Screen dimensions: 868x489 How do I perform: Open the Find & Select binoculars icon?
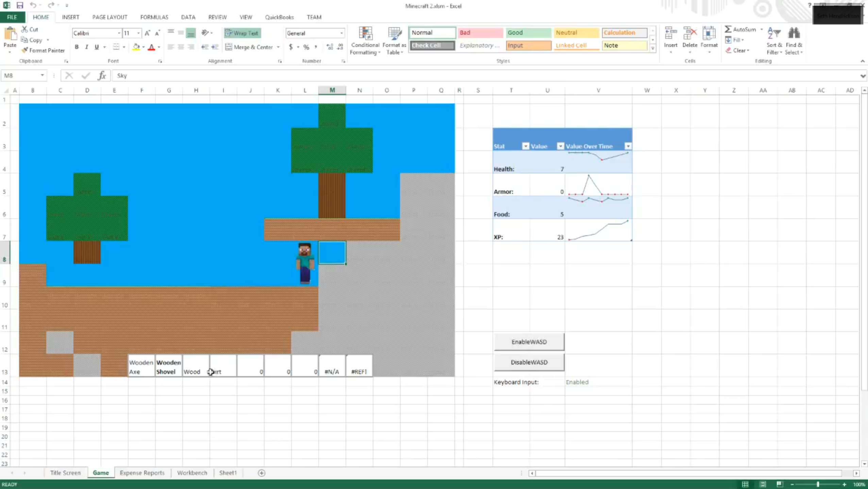(x=794, y=34)
